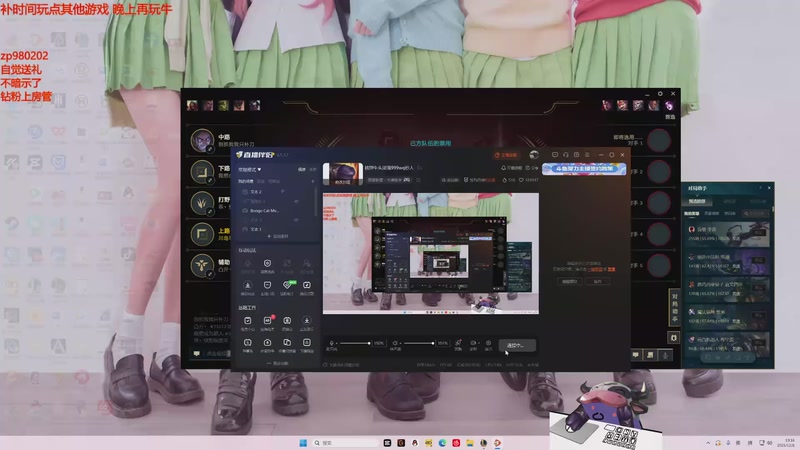
Task: Open the tool icon with the red notification badge
Action: click(267, 322)
